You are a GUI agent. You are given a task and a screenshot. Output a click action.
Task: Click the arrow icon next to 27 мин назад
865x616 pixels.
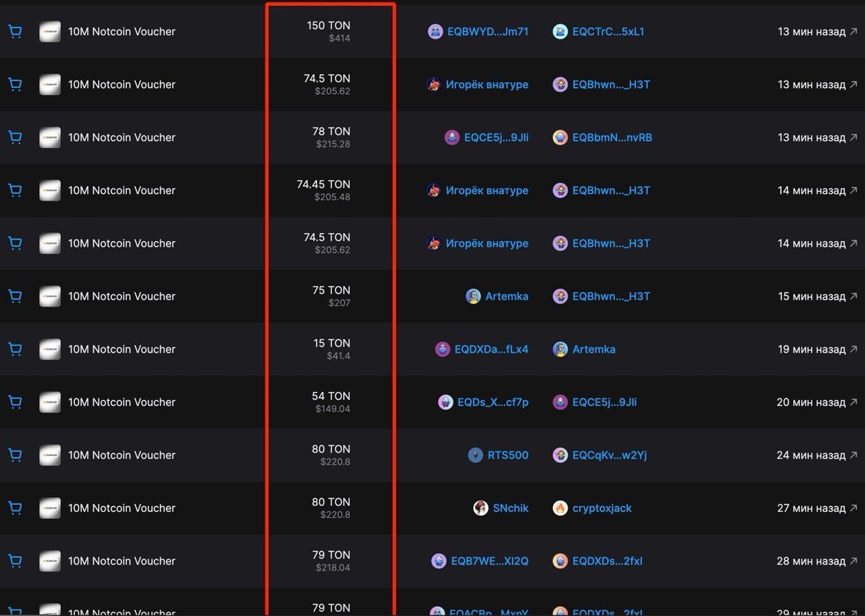point(854,508)
